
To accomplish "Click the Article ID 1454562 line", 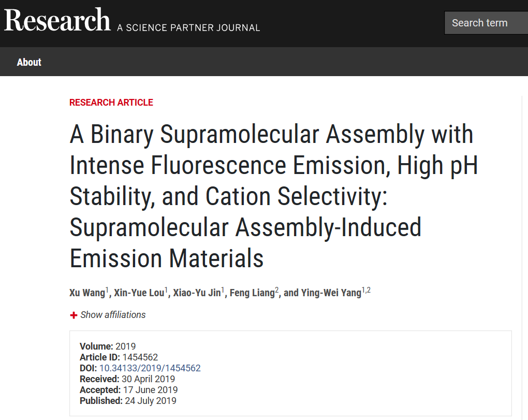I will click(x=119, y=357).
